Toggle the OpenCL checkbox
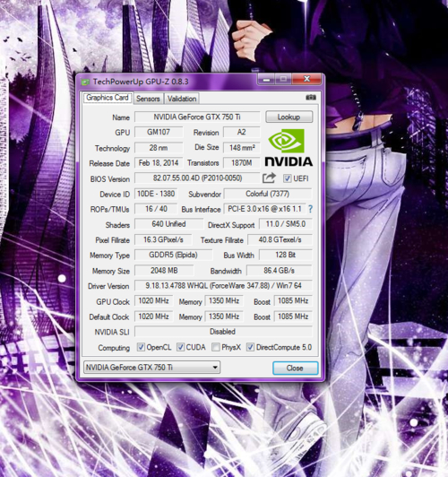Viewport: 448px width, 477px height. click(x=141, y=347)
